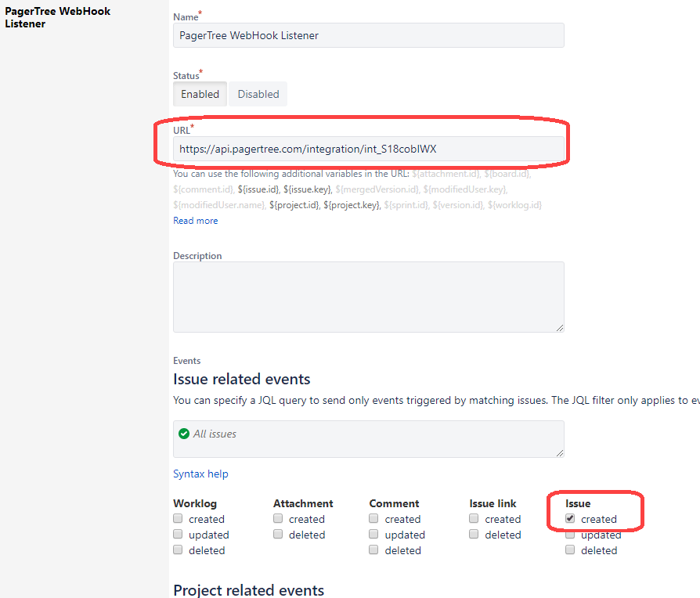The width and height of the screenshot is (700, 598).
Task: Click the green valid-query checkmark icon
Action: 184,434
